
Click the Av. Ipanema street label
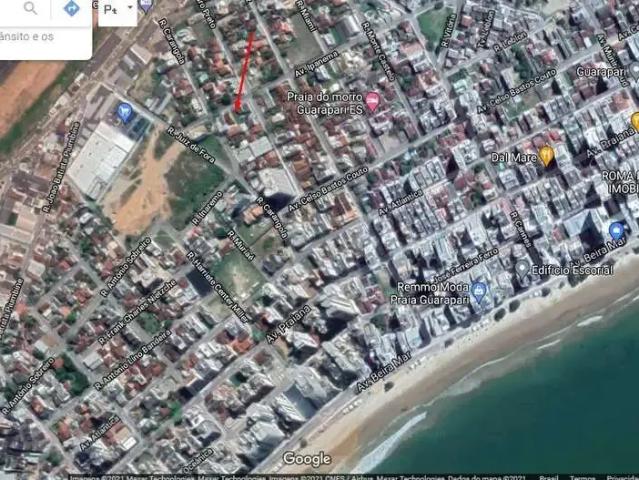[x=317, y=64]
